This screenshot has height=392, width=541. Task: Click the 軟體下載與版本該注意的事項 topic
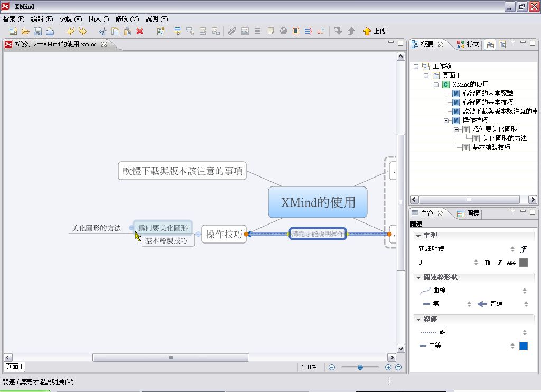click(x=182, y=171)
